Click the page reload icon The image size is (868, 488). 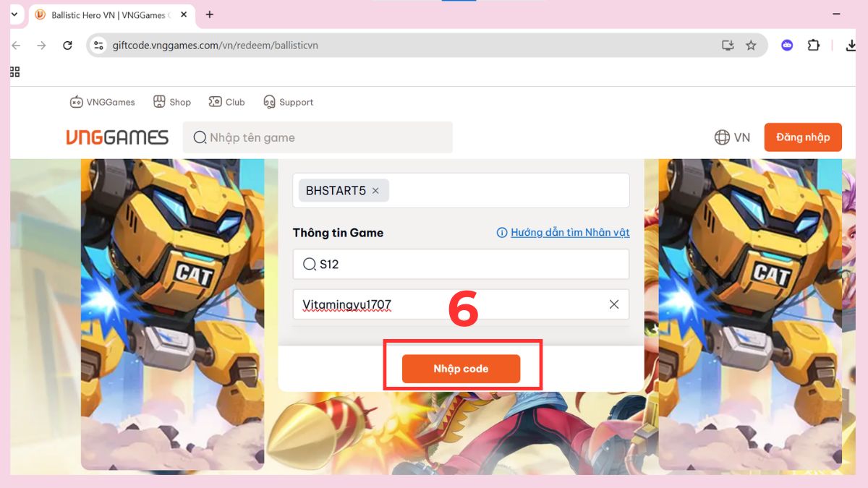click(x=67, y=45)
